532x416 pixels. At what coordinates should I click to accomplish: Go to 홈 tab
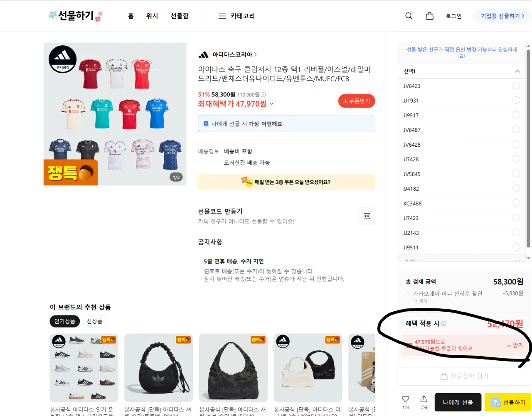pyautogui.click(x=131, y=16)
